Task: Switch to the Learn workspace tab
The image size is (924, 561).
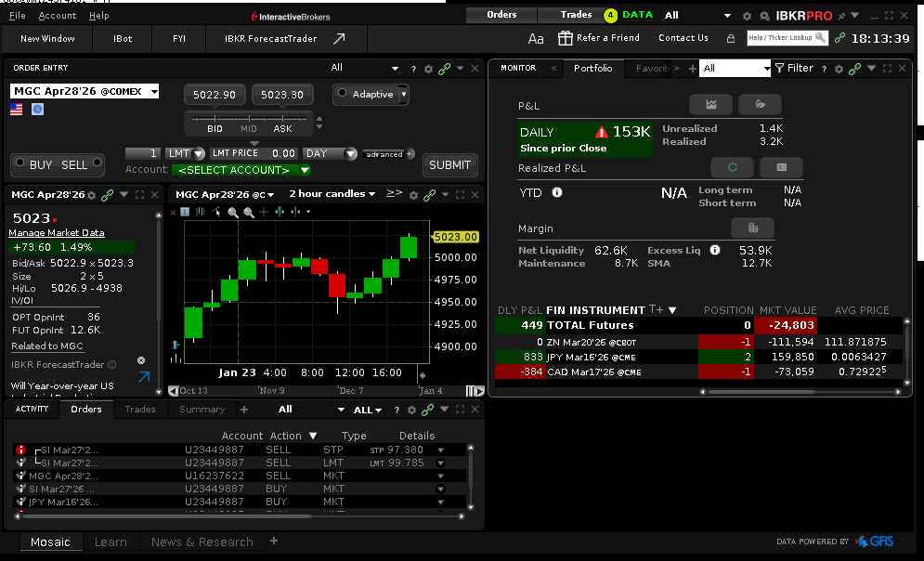Action: click(x=111, y=541)
